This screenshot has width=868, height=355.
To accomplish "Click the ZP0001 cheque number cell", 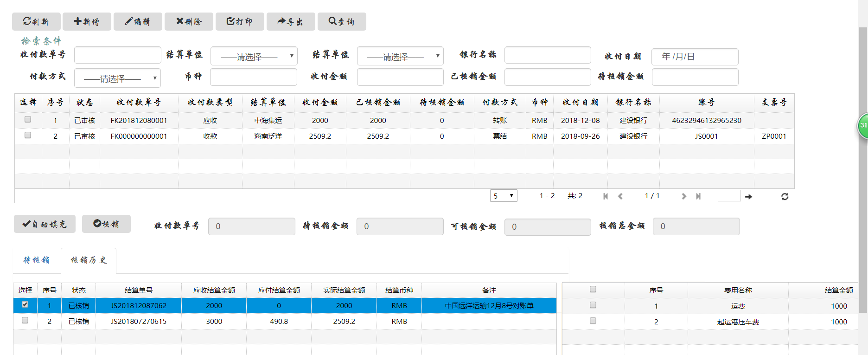I will pyautogui.click(x=774, y=136).
